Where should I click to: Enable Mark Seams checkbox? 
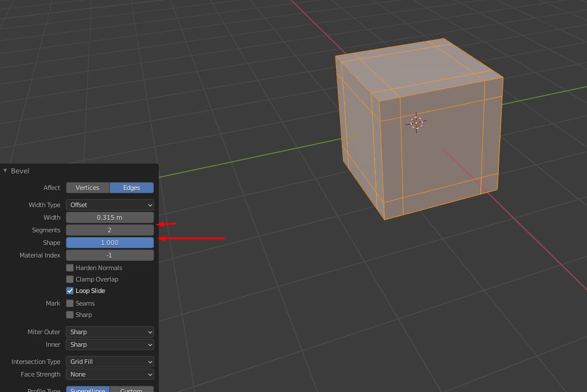click(70, 303)
